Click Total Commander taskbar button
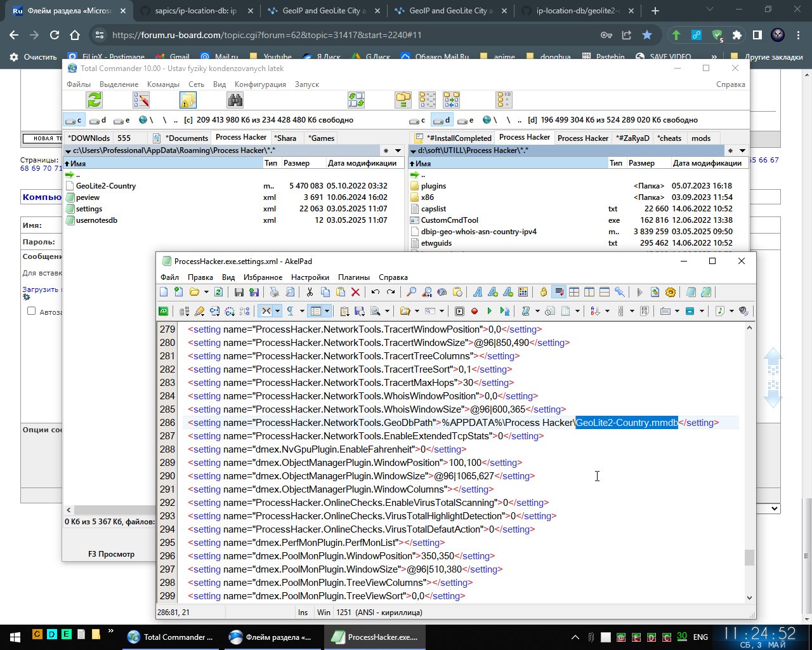This screenshot has width=812, height=650. pyautogui.click(x=171, y=637)
